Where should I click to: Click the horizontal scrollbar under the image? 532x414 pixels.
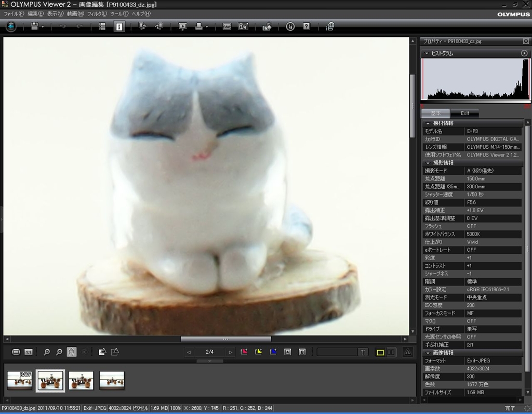(225, 339)
